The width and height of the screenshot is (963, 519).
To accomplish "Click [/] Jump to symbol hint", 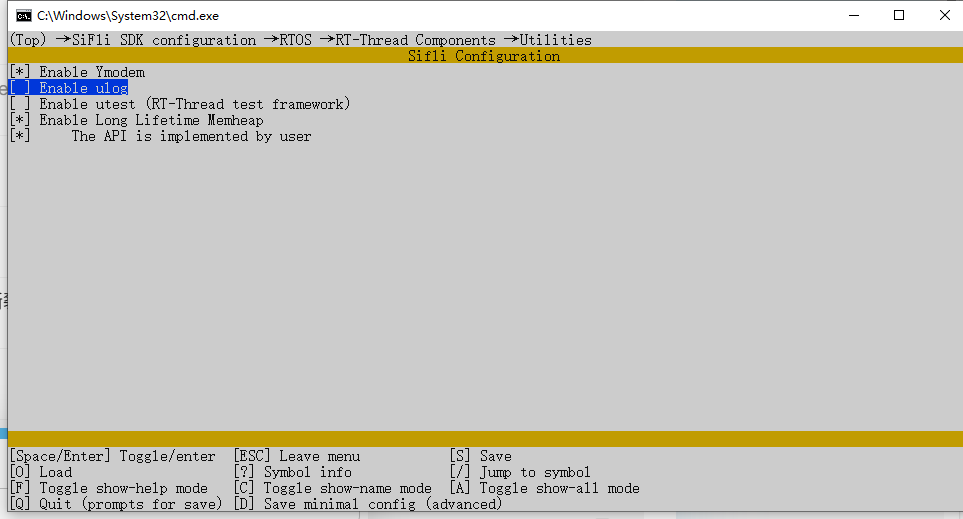I will (520, 472).
